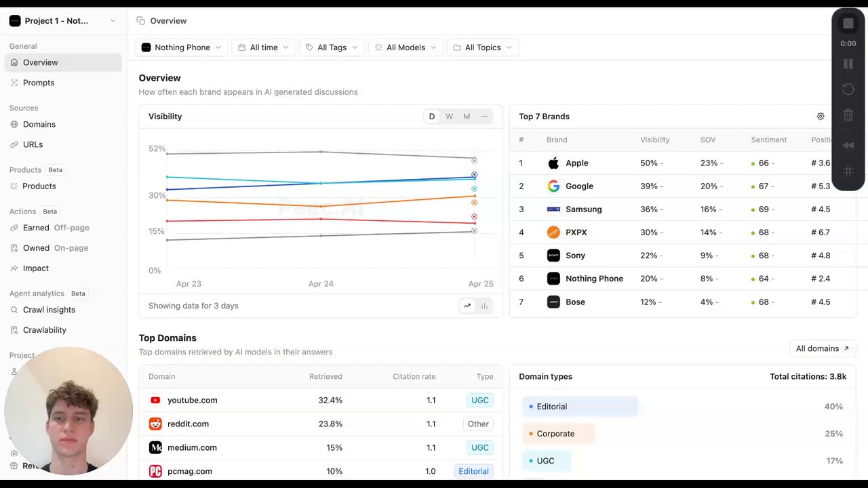Open the Overview page in the sidebar
The image size is (868, 488).
[x=63, y=62]
